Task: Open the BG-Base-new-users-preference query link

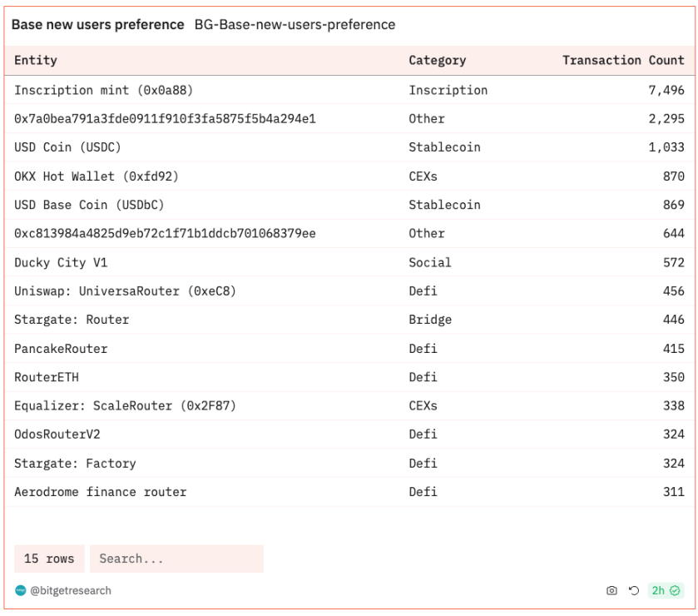Action: 295,25
